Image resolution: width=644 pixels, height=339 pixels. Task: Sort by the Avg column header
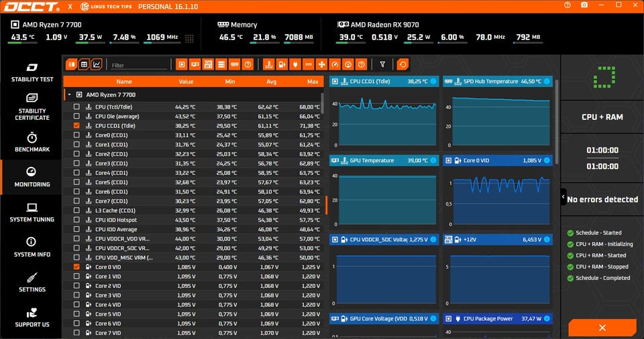(x=272, y=82)
